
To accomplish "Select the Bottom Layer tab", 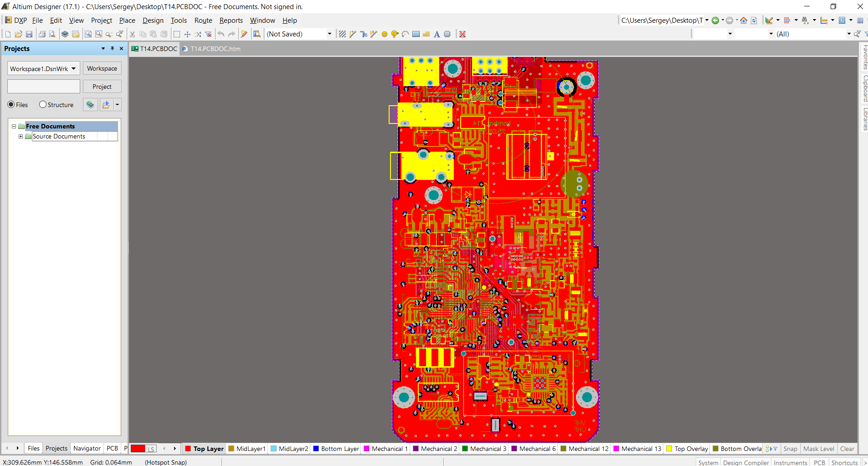I will (x=336, y=449).
